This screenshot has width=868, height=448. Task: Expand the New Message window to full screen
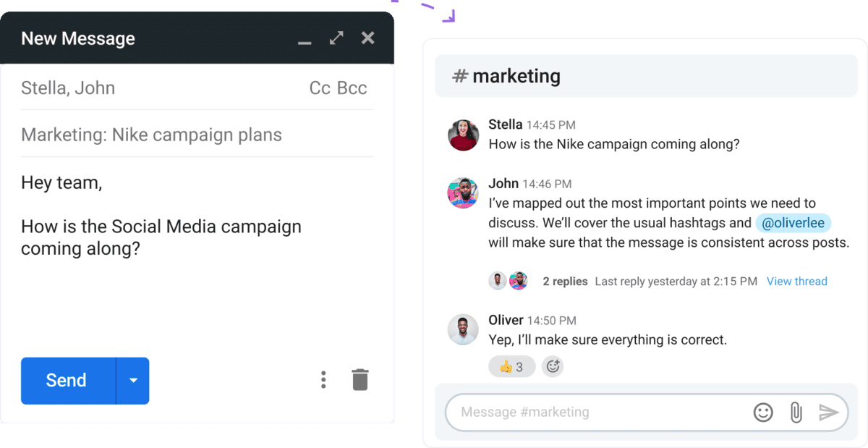pos(335,38)
